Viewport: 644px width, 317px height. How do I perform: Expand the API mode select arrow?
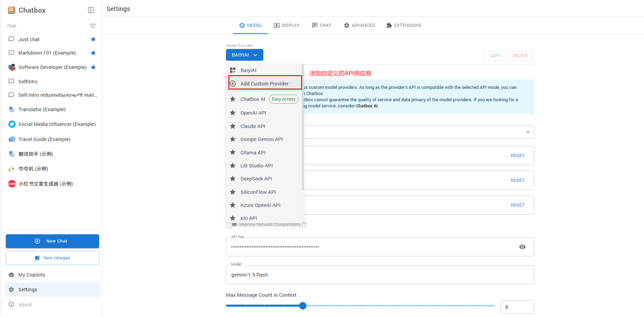(x=528, y=132)
